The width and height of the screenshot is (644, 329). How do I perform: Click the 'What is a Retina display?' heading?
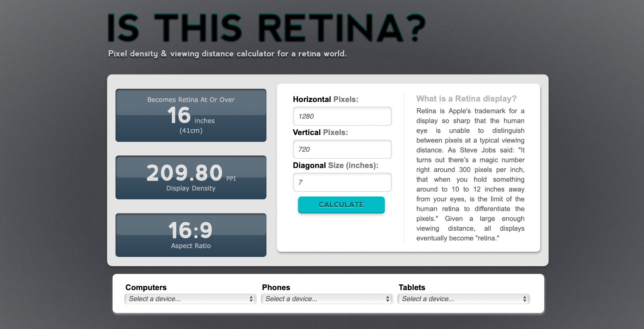pos(466,99)
